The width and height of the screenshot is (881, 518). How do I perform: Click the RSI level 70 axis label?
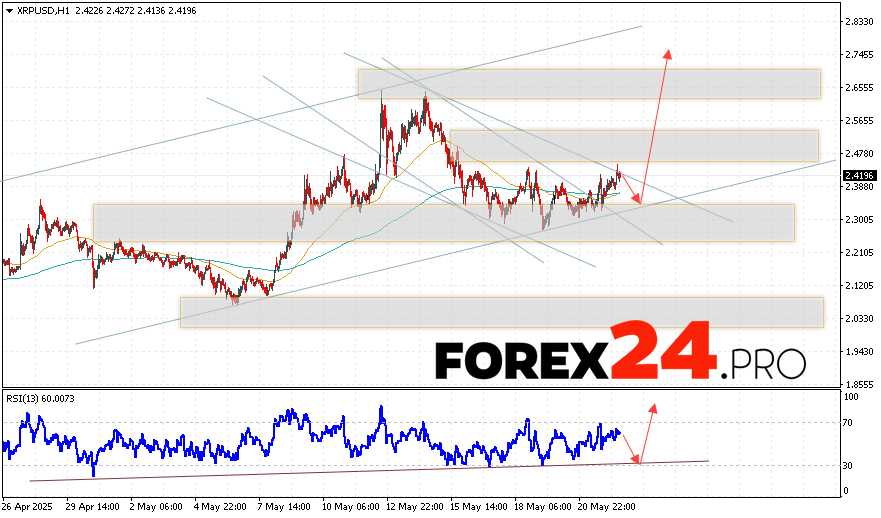[850, 424]
